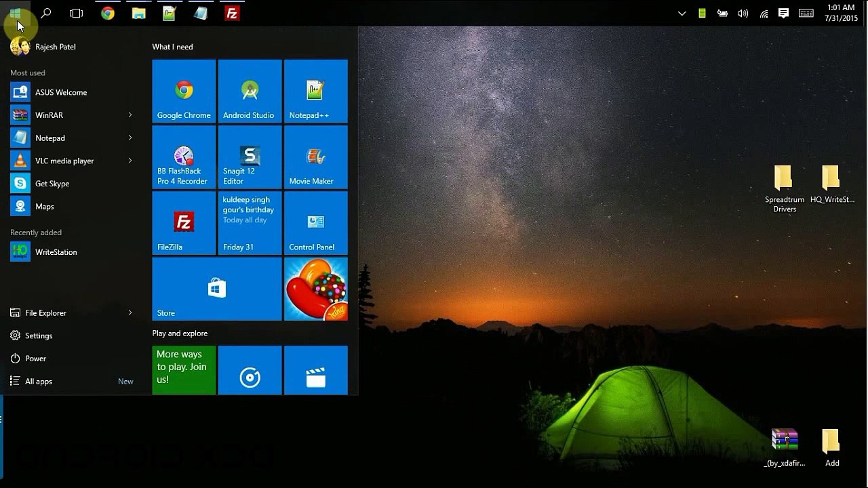Launch ASUS Welcome from Most used
The image size is (868, 488).
[71, 92]
